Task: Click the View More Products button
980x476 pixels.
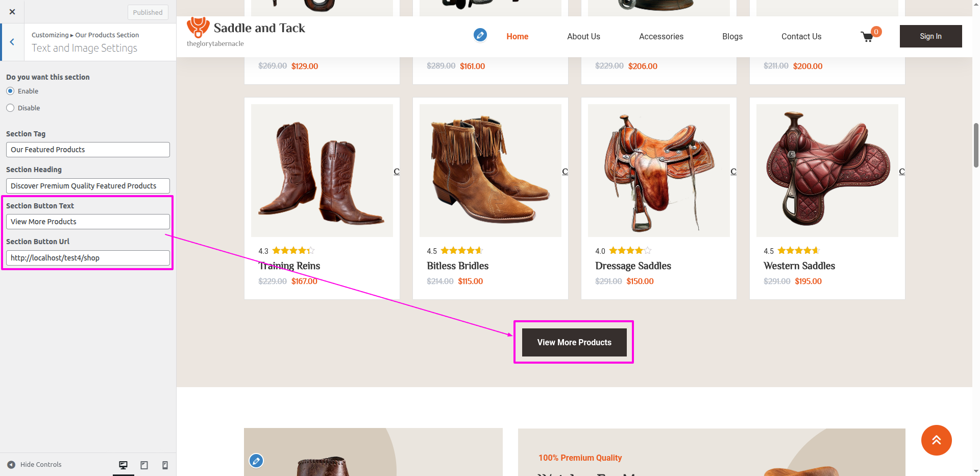Action: pyautogui.click(x=574, y=342)
